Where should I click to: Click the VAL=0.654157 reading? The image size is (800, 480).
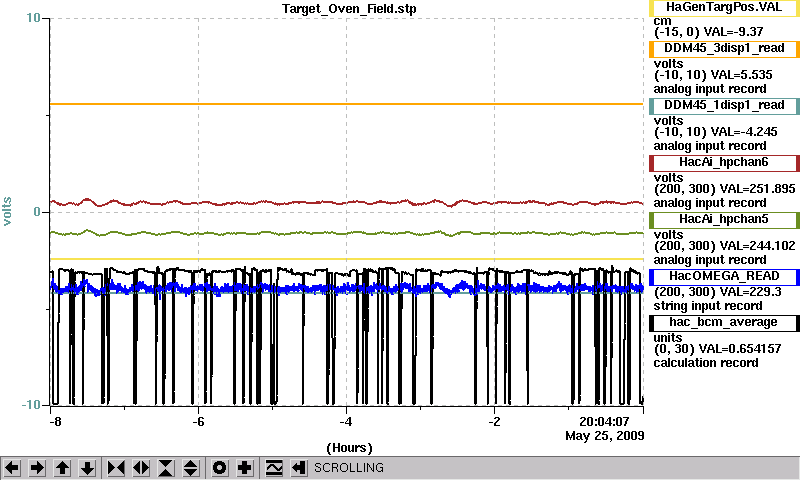coord(742,349)
